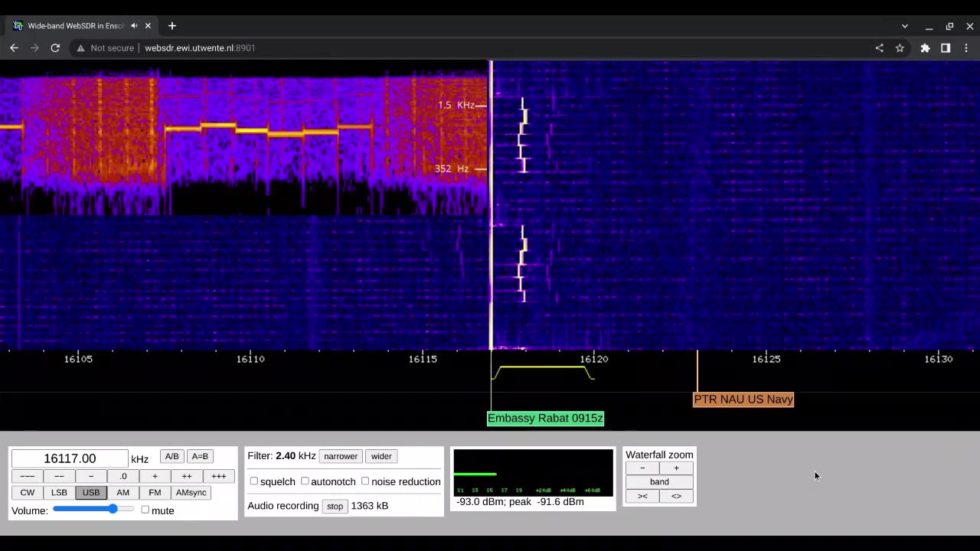This screenshot has height=551, width=980.
Task: Click the A=B button
Action: coord(200,456)
